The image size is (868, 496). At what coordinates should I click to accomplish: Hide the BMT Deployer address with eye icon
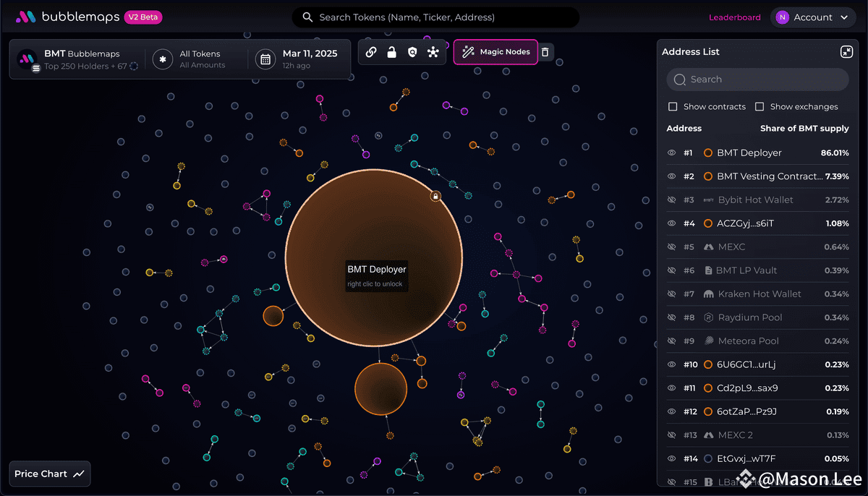pos(671,153)
